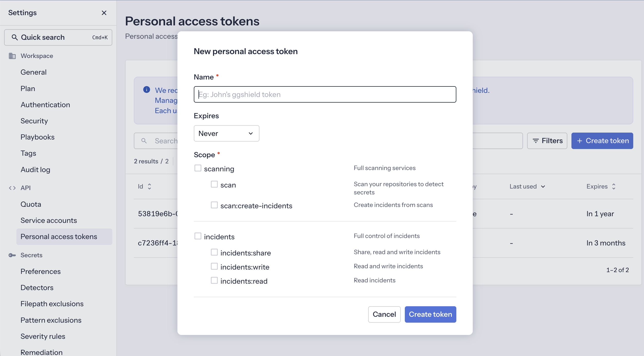Viewport: 644px width, 356px height.
Task: Click 'In 3 months' expiry cell
Action: click(x=606, y=243)
